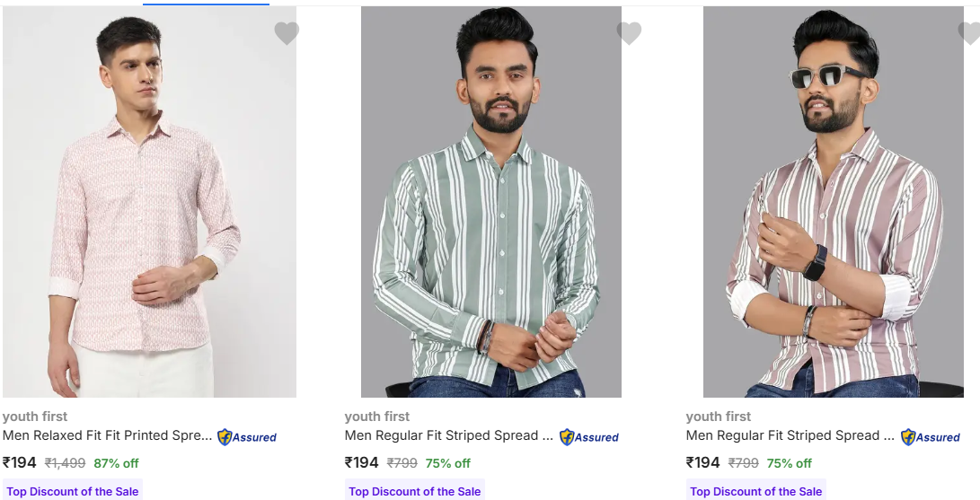Image resolution: width=980 pixels, height=500 pixels.
Task: Open the mauve striped shirt product image
Action: pos(833,202)
